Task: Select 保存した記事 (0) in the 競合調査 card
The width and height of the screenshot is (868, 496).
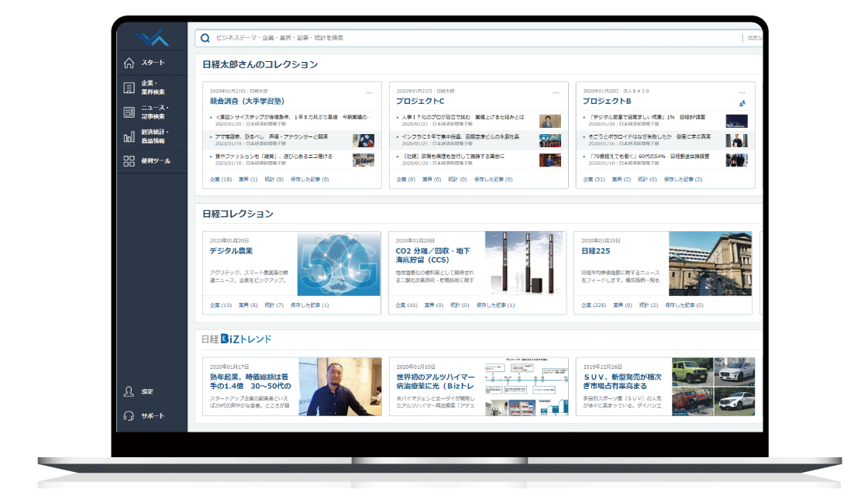Action: tap(309, 179)
